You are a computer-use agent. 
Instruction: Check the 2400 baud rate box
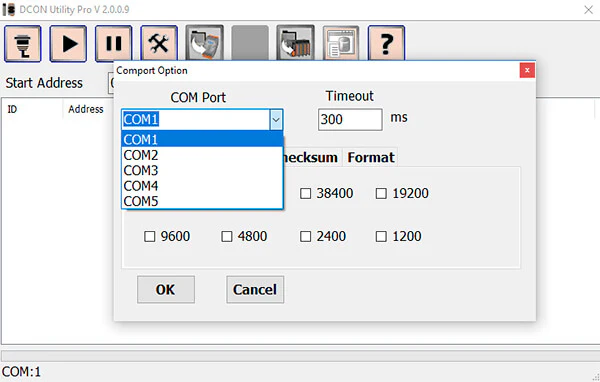click(x=305, y=236)
